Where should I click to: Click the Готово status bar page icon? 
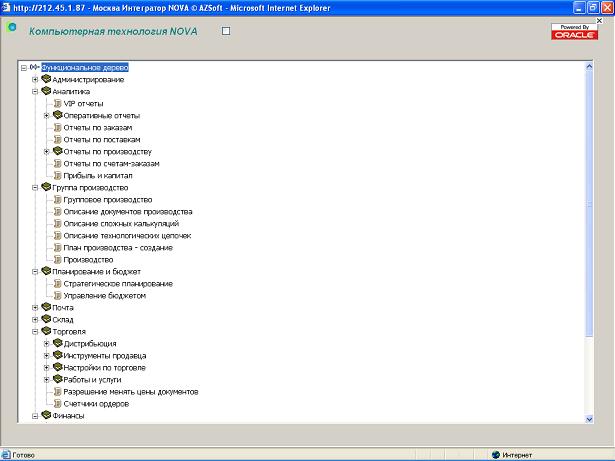point(5,455)
